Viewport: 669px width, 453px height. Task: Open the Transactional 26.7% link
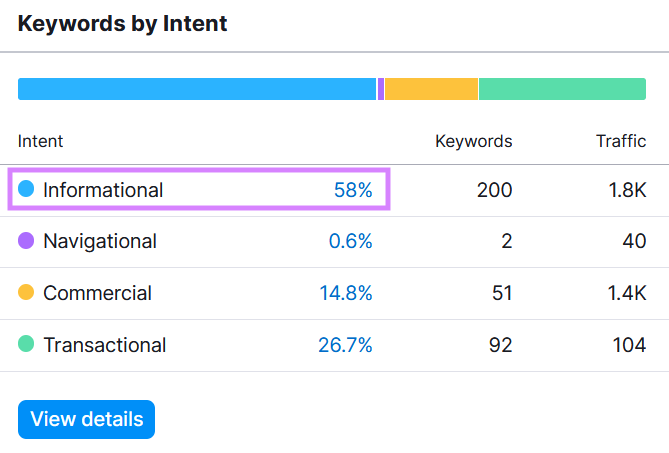[345, 345]
